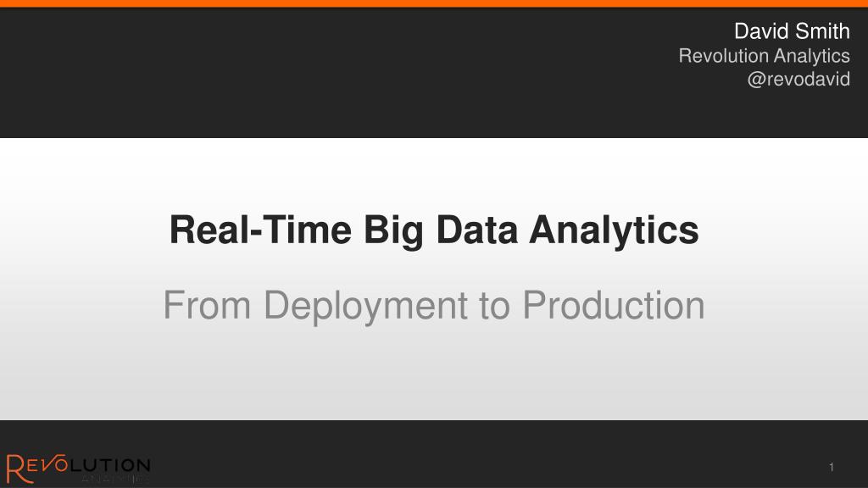
Task: Click the word Production in subtitle
Action: pyautogui.click(x=614, y=305)
